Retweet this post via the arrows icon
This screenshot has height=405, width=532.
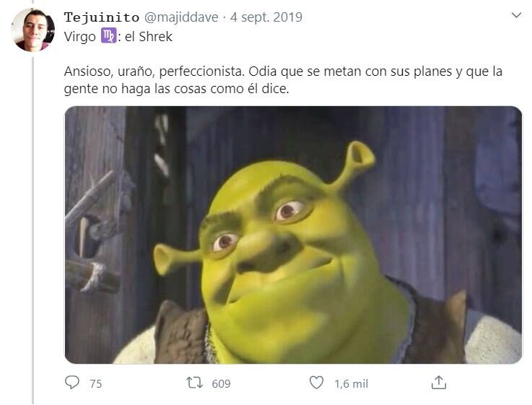coord(194,383)
